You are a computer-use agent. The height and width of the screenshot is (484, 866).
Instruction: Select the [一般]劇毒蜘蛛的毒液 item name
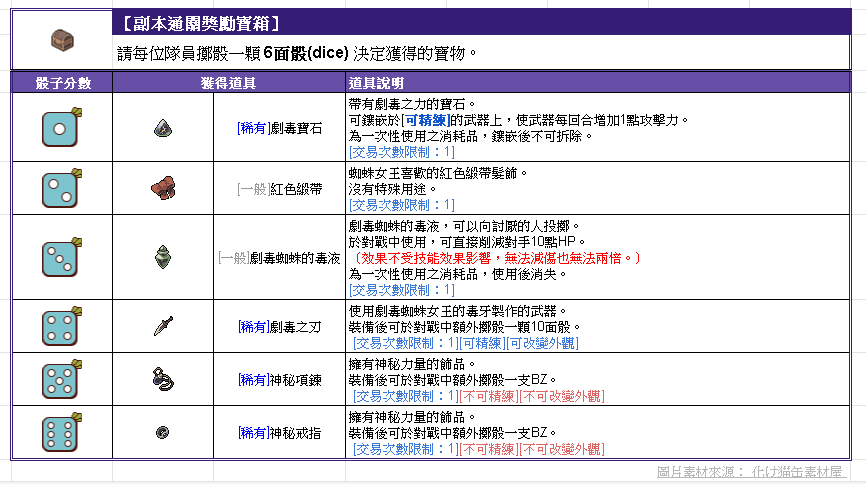point(279,258)
